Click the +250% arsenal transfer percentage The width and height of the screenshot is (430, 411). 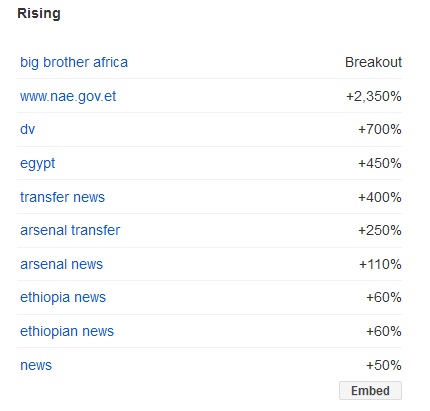click(x=380, y=230)
